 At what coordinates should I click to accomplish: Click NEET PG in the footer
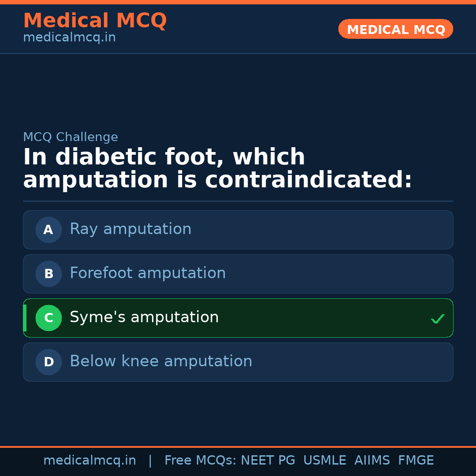coord(268,461)
